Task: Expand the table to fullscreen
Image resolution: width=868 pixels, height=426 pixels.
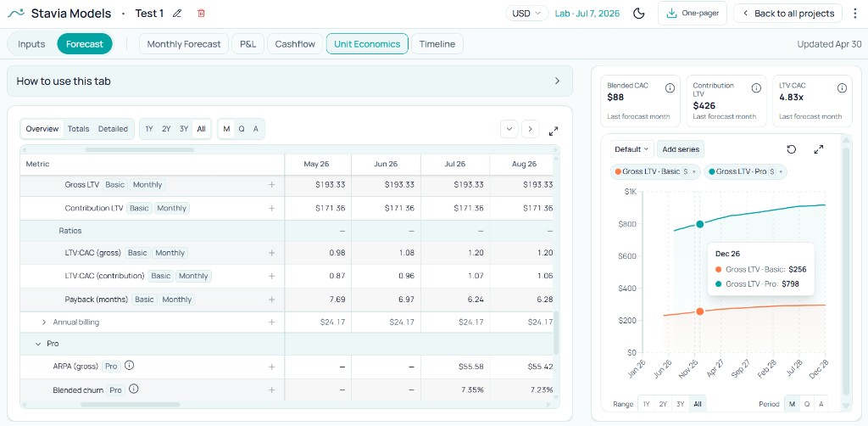Action: (553, 132)
